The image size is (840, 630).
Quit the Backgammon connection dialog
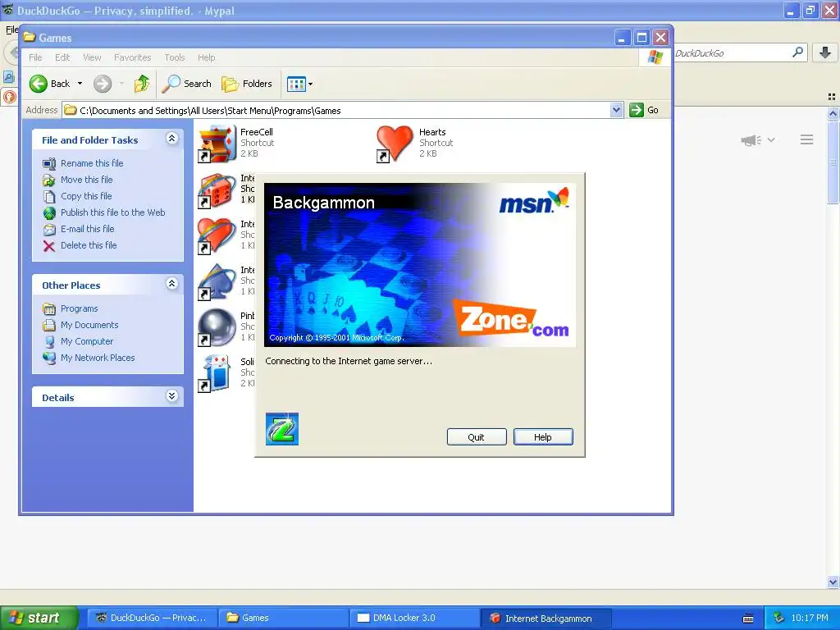click(x=477, y=437)
